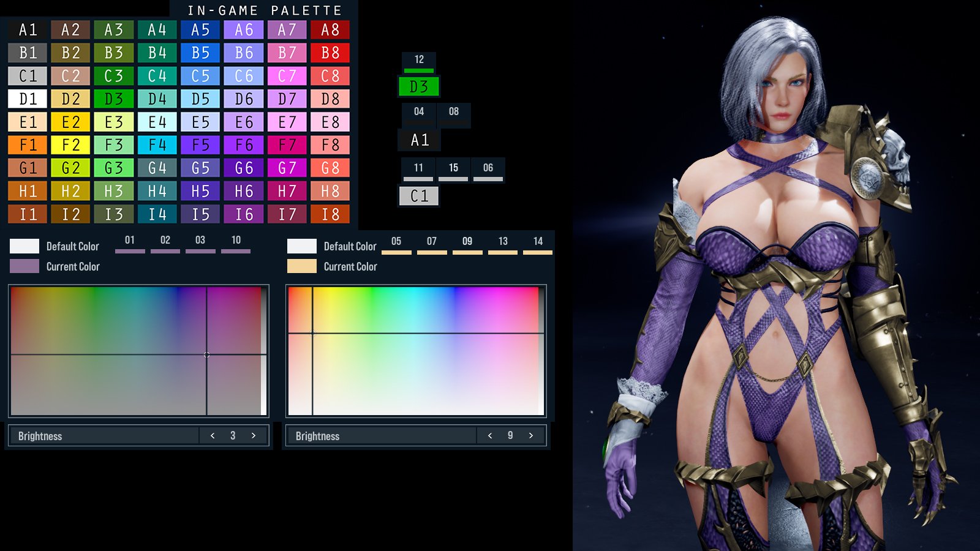The image size is (980, 551).
Task: Pick the B6 periwinkle swatch
Action: tap(244, 53)
